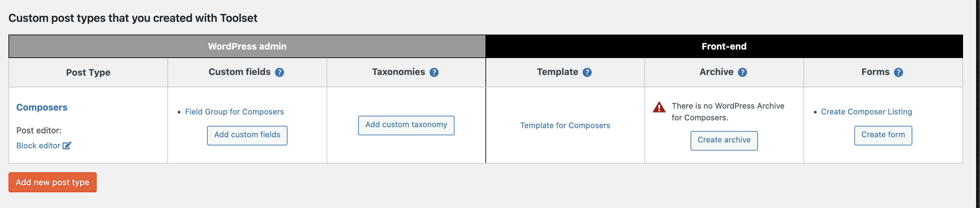Open the Template for Composers link
Viewport: 980px width, 208px height.
coord(565,125)
